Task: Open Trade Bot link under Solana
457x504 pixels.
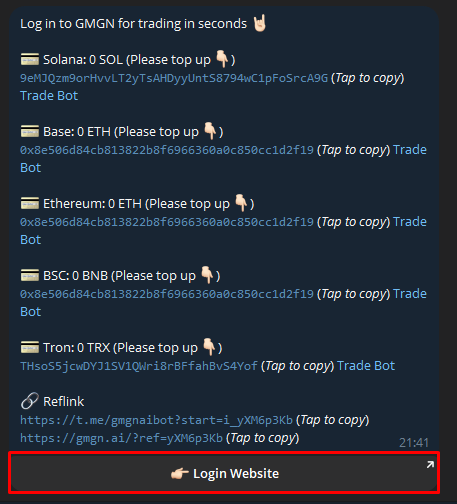Action: [49, 96]
